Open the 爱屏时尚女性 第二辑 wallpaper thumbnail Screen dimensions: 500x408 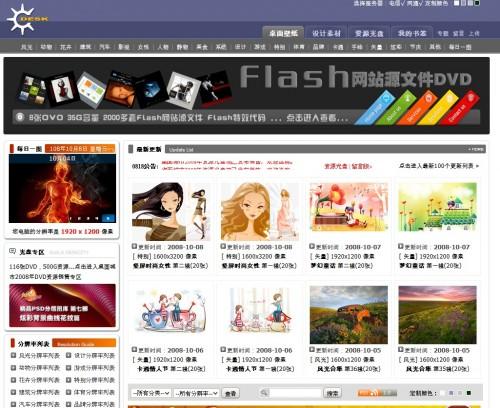tap(171, 212)
